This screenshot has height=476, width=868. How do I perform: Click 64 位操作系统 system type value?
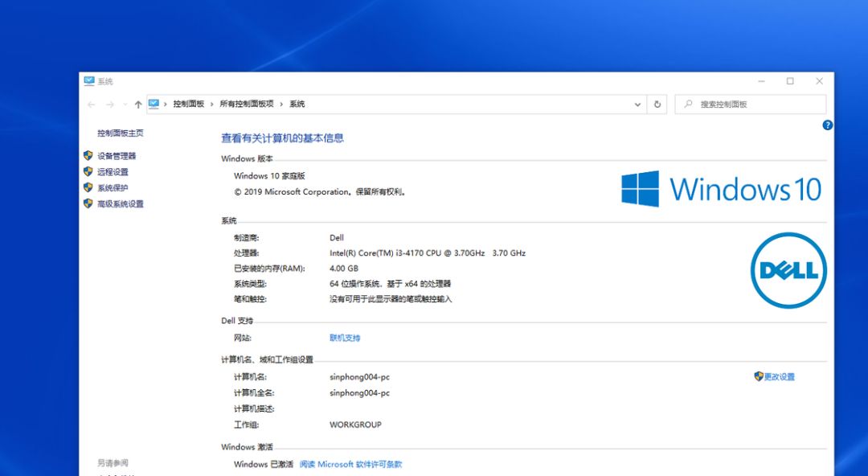pos(391,284)
